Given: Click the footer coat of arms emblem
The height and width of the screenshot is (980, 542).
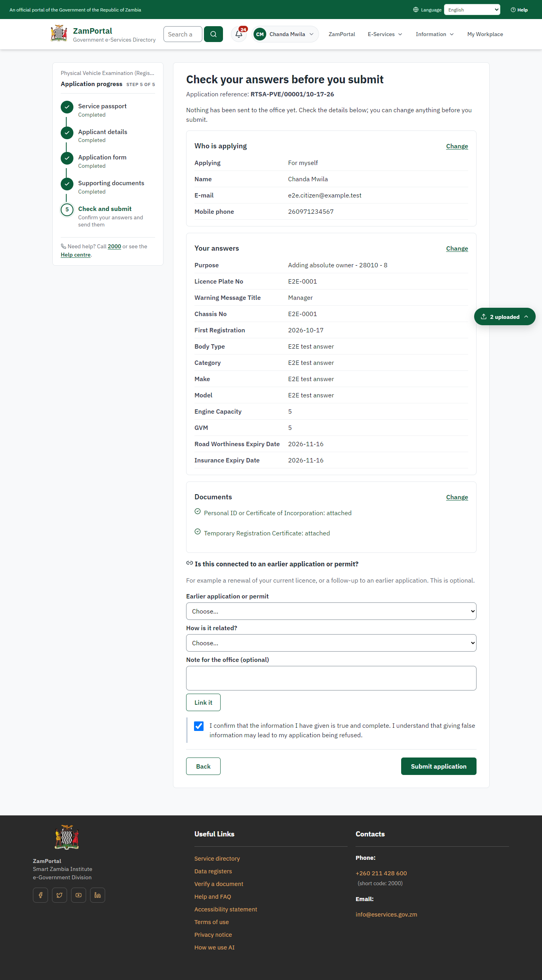Looking at the screenshot, I should tap(67, 837).
